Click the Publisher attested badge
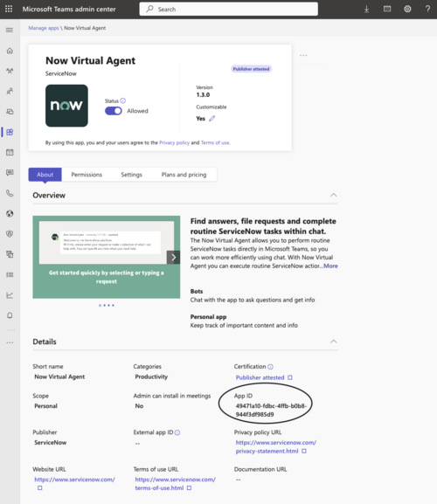 tap(251, 69)
